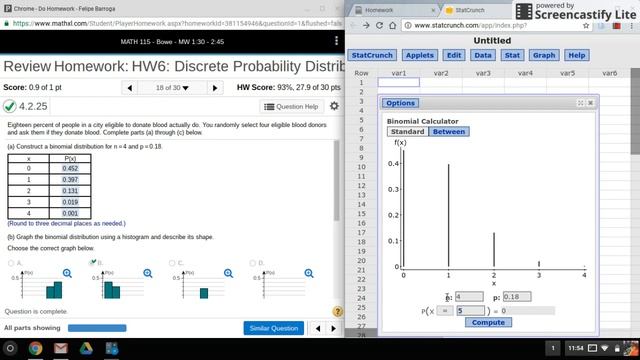Open the Help menu in StatCrunch
Image resolution: width=640 pixels, height=360 pixels.
(577, 55)
